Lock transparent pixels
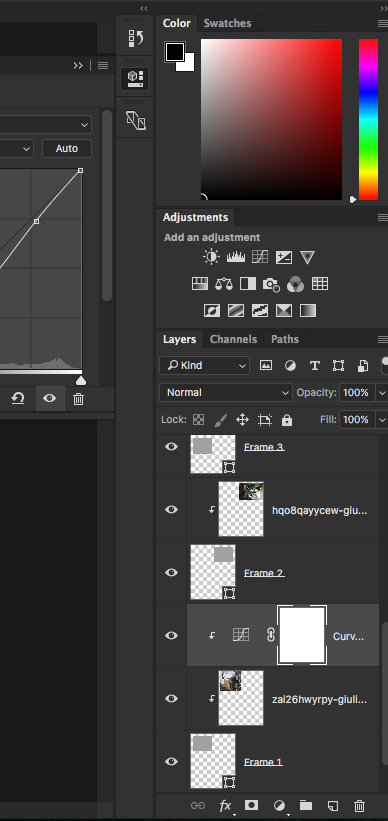 click(x=198, y=419)
